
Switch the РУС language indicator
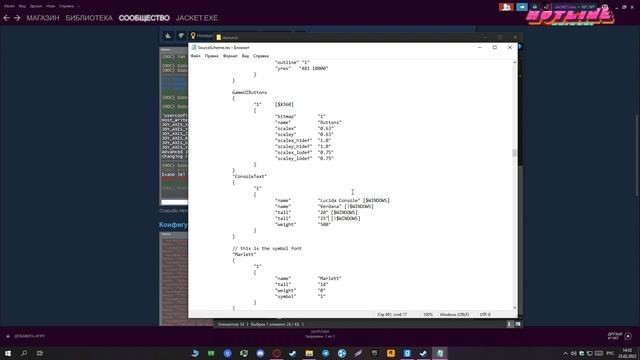pos(610,353)
